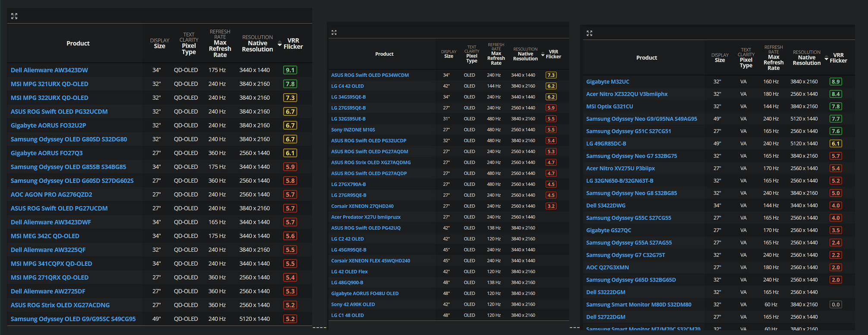Sort middle OLED table by Max Refresh Rate header
This screenshot has height=335, width=868.
click(x=496, y=54)
